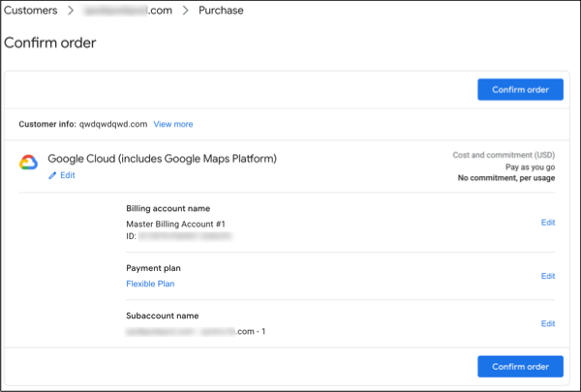Edit the Billing account name

pyautogui.click(x=548, y=223)
